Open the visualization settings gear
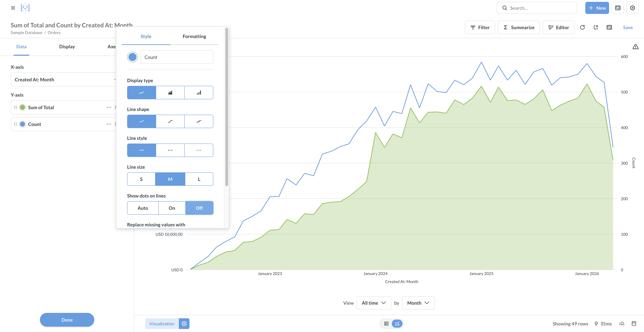644x332 pixels. click(x=184, y=323)
